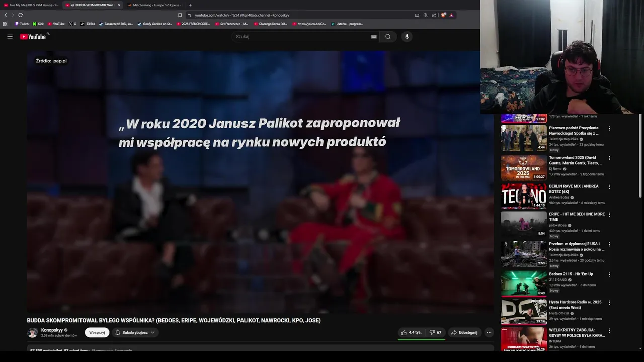Open the Dlaczego Korea bookmark
Viewport: 644px width, 362px height.
pyautogui.click(x=270, y=24)
